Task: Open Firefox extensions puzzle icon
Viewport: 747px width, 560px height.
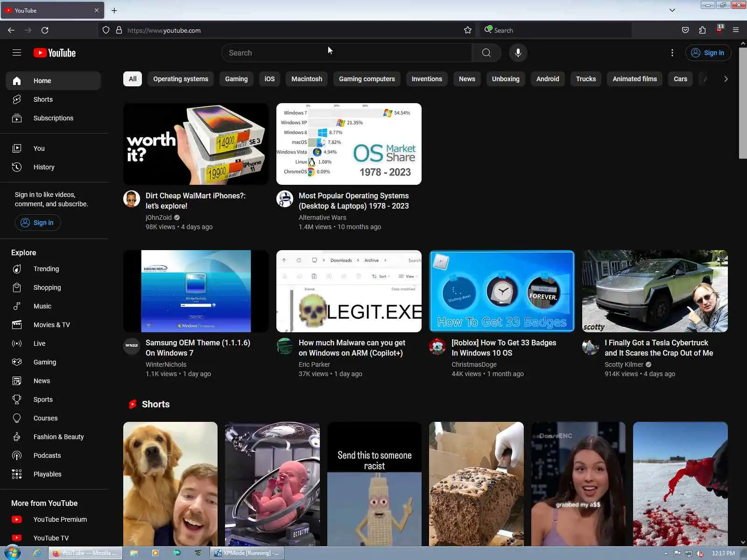Action: coord(702,30)
